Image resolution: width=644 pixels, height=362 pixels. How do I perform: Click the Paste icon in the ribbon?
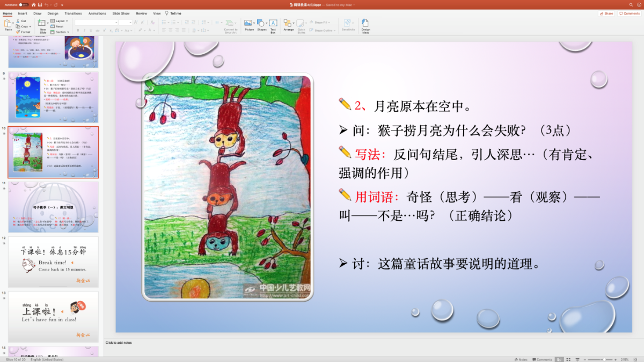(x=8, y=24)
